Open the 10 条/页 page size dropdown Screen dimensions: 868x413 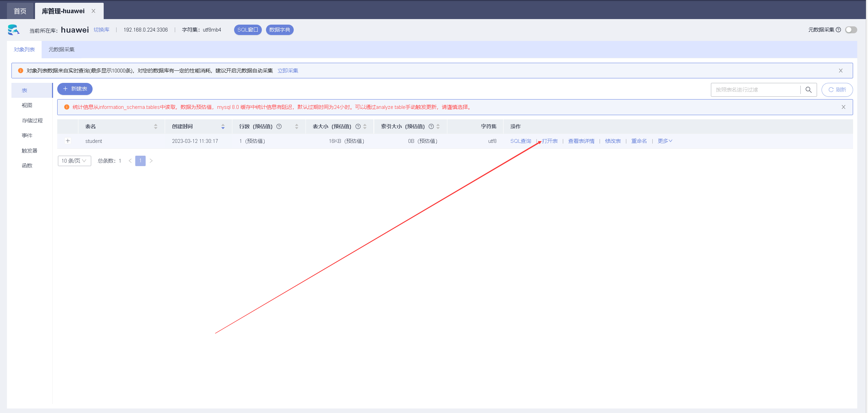coord(74,161)
